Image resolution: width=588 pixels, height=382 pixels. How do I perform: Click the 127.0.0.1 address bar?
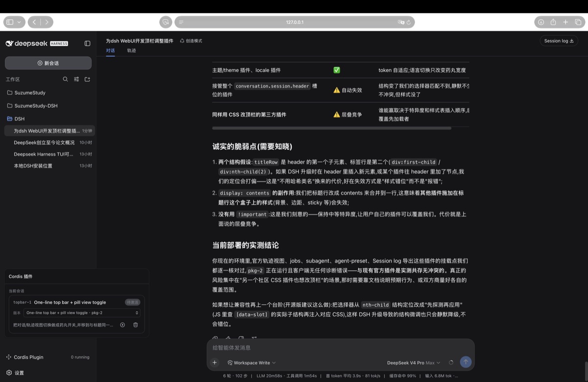tap(294, 22)
